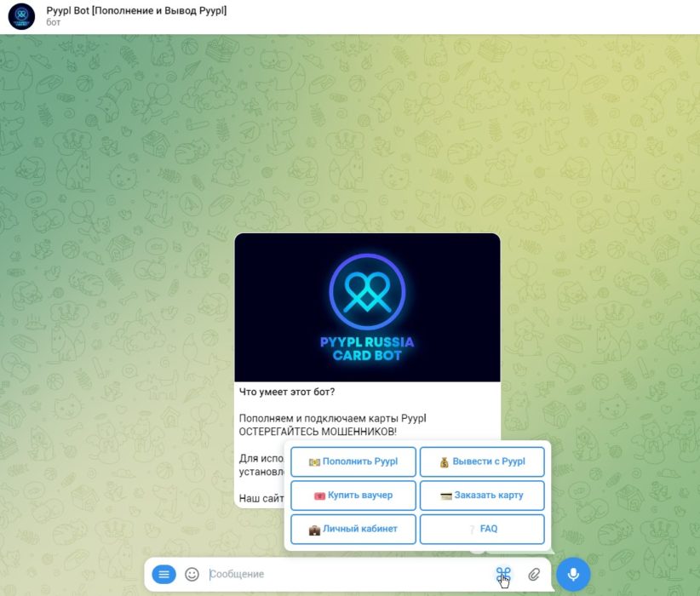
Task: Click the "Наш сайт" text line
Action: click(x=259, y=497)
